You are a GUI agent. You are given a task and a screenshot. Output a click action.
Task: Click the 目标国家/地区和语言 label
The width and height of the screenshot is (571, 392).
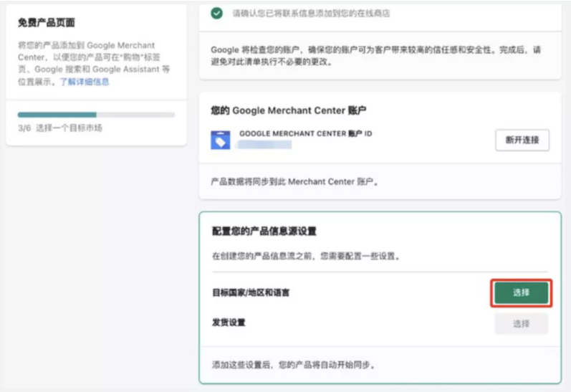coord(251,292)
